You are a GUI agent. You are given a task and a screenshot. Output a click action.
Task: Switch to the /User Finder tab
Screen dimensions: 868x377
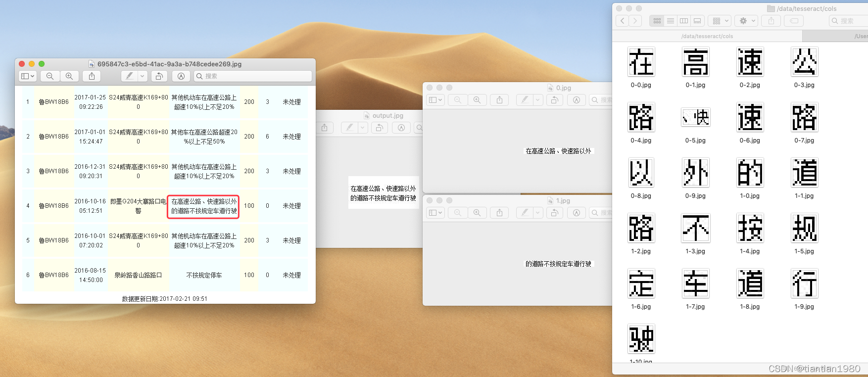pos(835,36)
